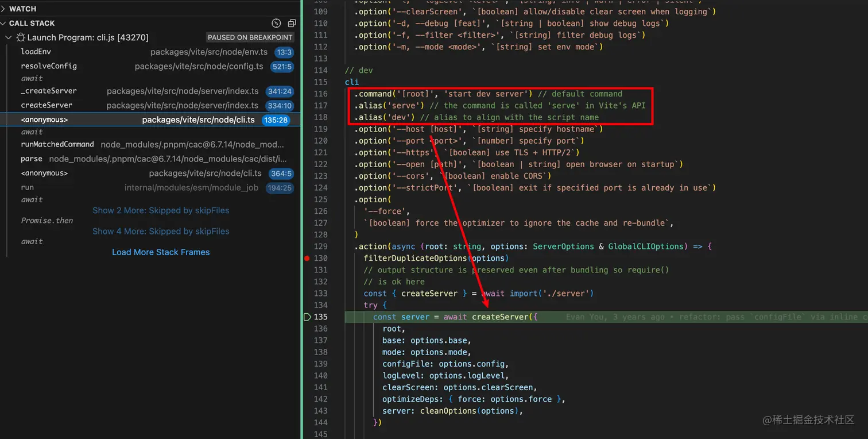
Task: Select the run frame in module_job
Action: tap(150, 188)
